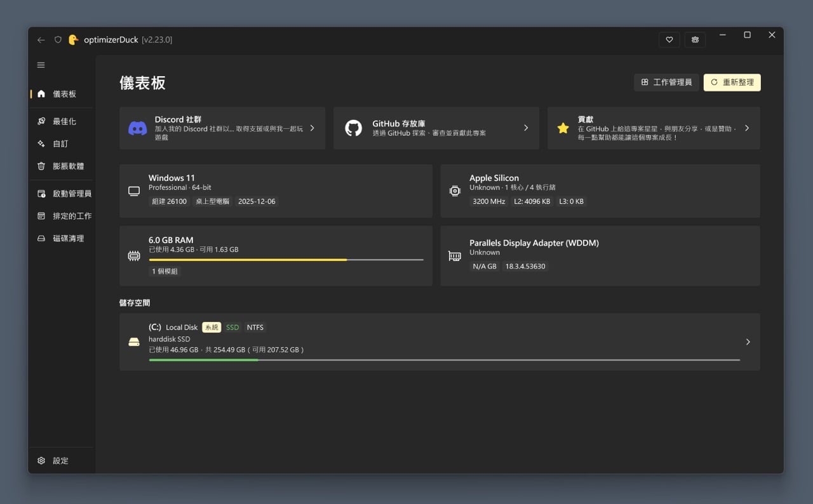813x504 pixels.
Task: Click the sparkle icon beside 自訂
Action: [41, 144]
